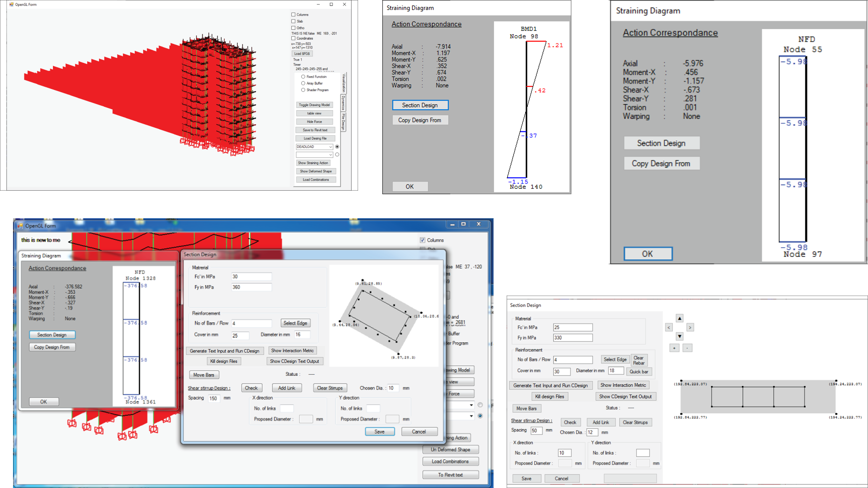Select the unselected radio above the selected blue one

[x=480, y=405]
